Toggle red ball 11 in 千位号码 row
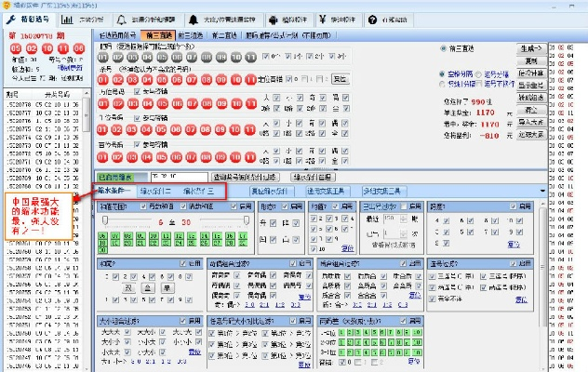 point(249,130)
